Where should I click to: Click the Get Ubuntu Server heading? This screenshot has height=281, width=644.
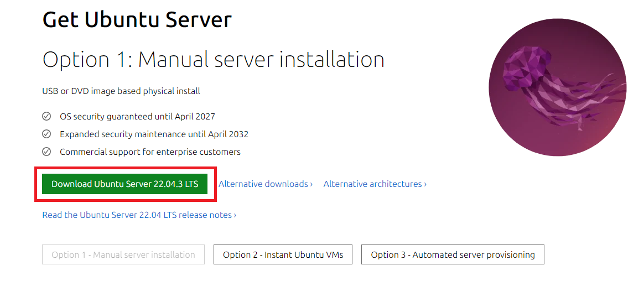point(137,19)
